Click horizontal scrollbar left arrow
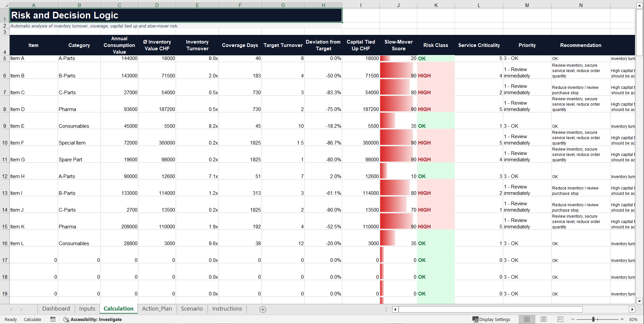The height and width of the screenshot is (324, 644). point(395,309)
